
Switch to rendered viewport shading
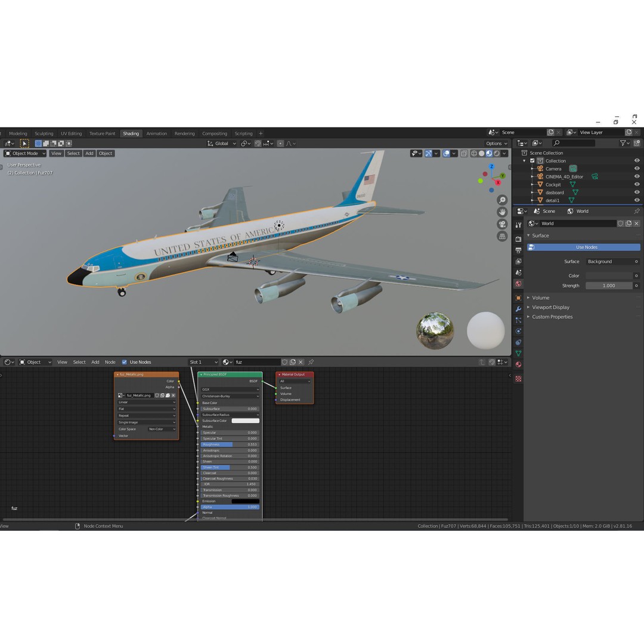[x=497, y=153]
